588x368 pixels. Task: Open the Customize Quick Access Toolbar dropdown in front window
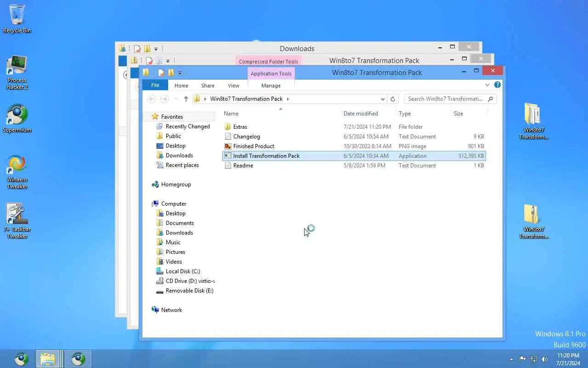point(180,73)
